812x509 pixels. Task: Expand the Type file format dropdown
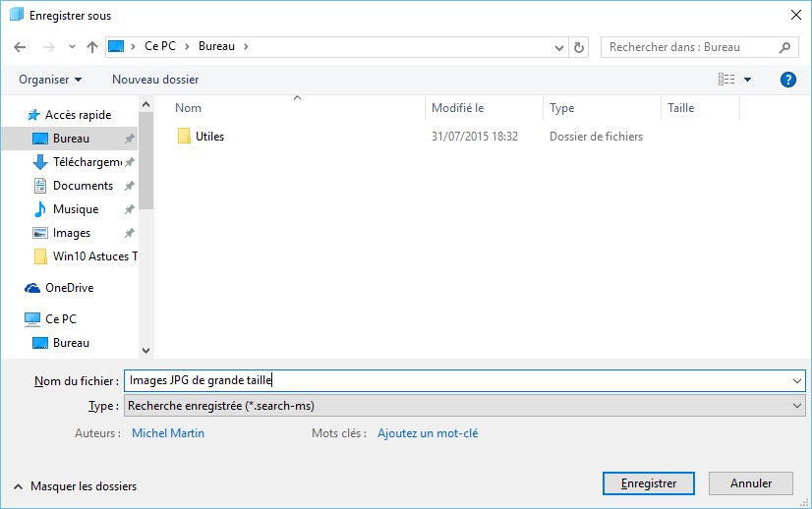tap(796, 406)
